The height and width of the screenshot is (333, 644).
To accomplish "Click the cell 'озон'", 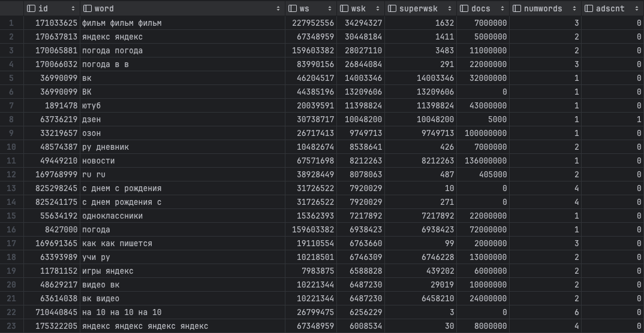I will click(182, 134).
